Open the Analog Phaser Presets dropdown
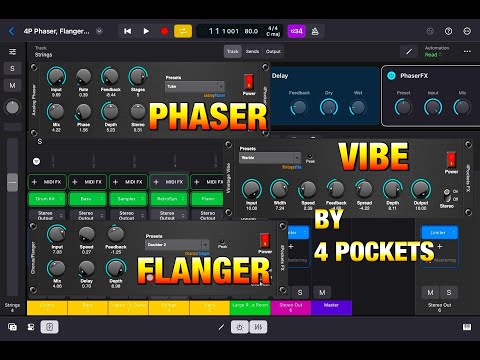Viewport: 480px width, 360px height. (x=195, y=86)
